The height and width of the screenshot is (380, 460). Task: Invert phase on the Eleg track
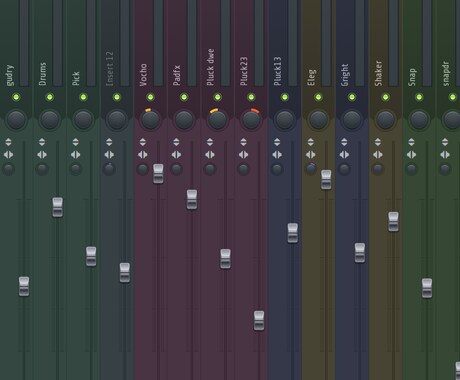click(x=311, y=142)
